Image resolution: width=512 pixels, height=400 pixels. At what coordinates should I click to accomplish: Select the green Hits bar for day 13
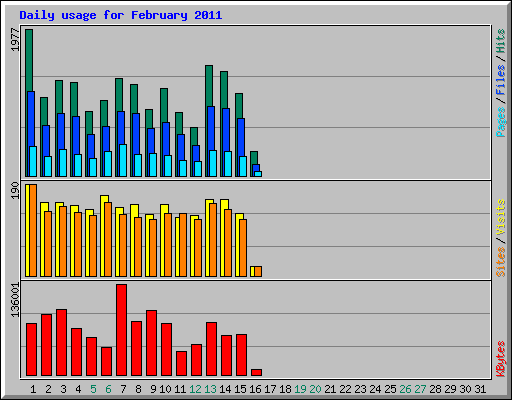[209, 85]
